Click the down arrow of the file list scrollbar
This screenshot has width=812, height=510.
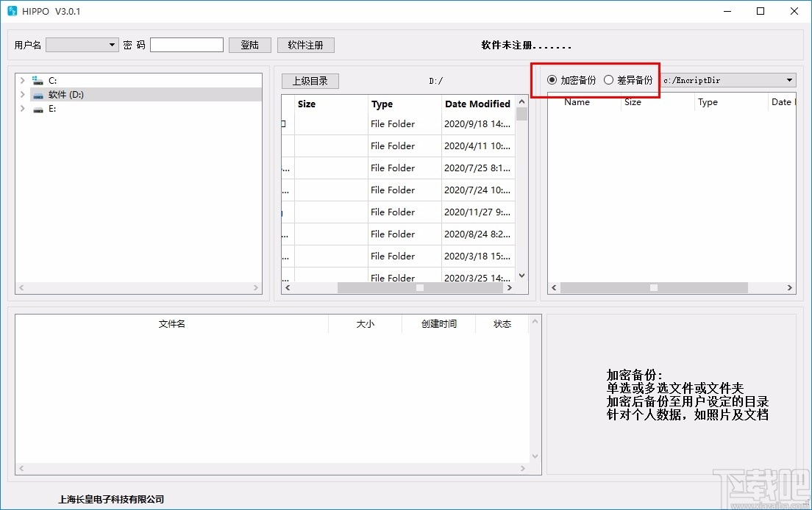pyautogui.click(x=521, y=275)
